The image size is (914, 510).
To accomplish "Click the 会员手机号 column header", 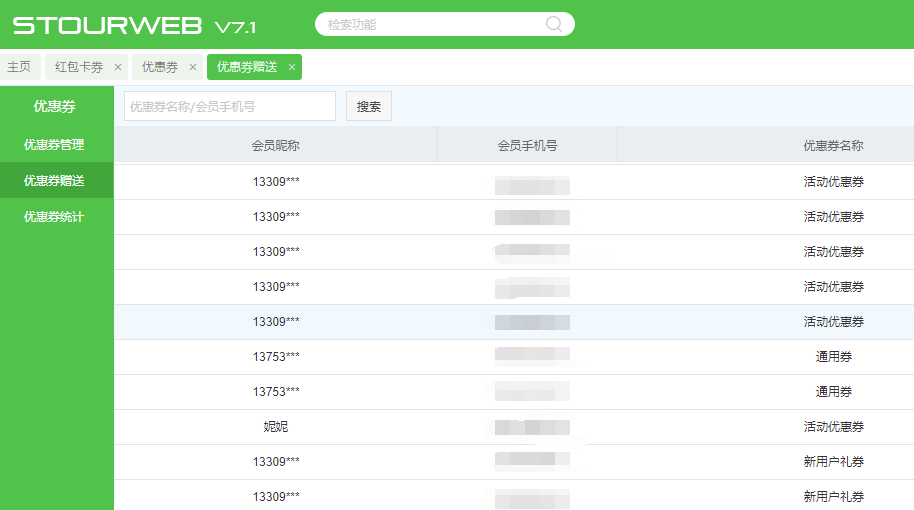I will [x=527, y=145].
